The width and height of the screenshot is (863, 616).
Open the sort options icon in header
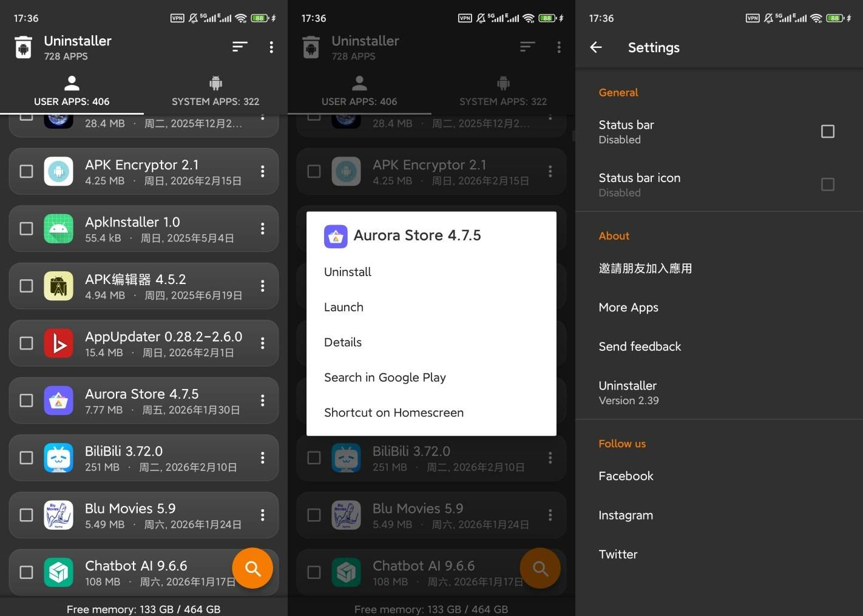pos(240,47)
